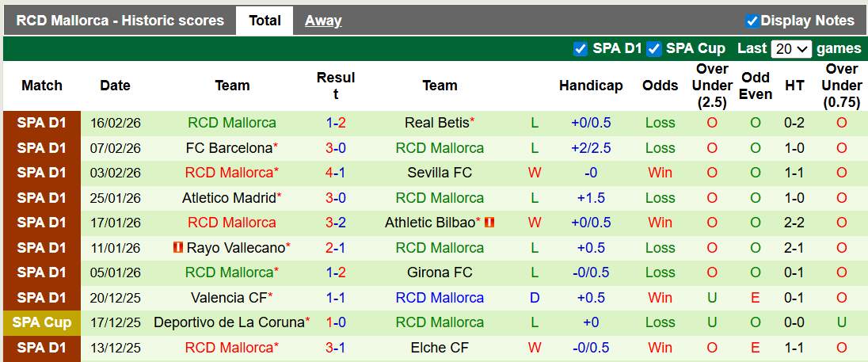Image resolution: width=868 pixels, height=362 pixels.
Task: Click the Elche CF team name
Action: pyautogui.click(x=440, y=348)
